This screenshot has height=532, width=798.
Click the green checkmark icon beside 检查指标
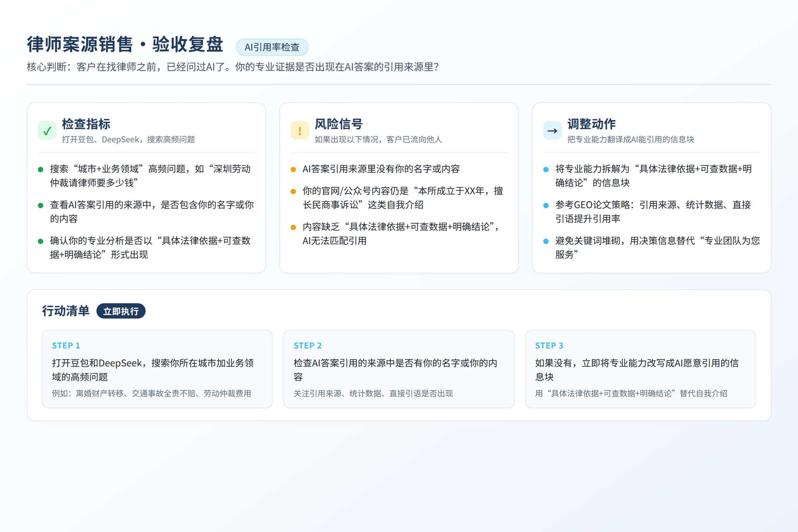coord(47,131)
